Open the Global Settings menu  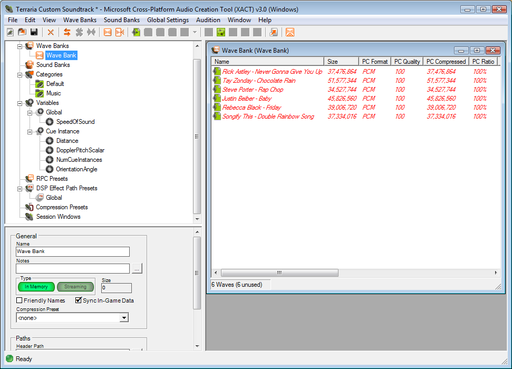[168, 20]
